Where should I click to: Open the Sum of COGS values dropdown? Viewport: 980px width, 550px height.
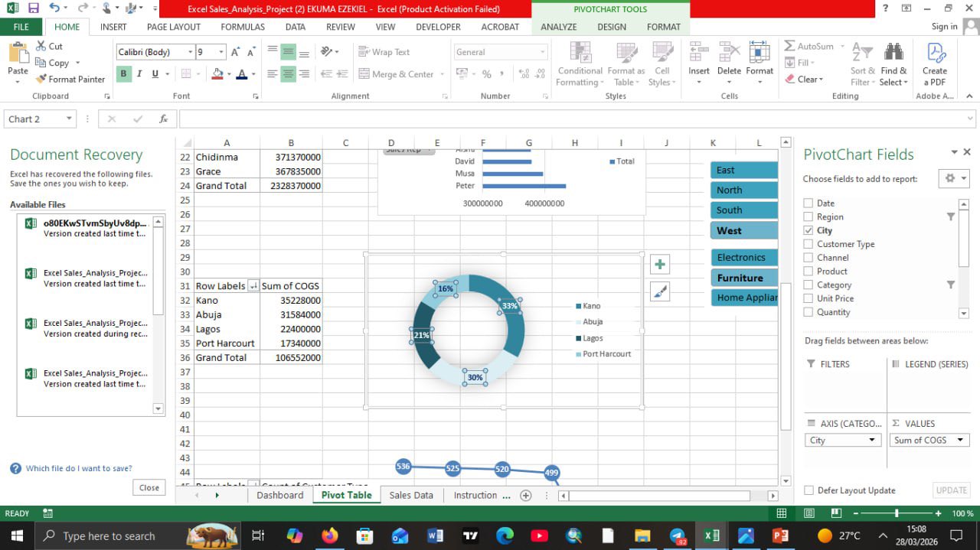pos(957,441)
